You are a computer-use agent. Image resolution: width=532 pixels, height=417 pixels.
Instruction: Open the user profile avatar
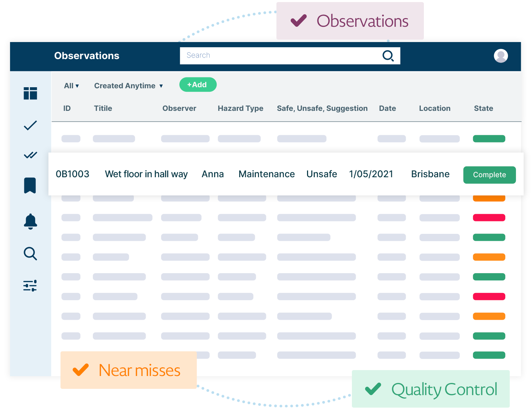501,56
